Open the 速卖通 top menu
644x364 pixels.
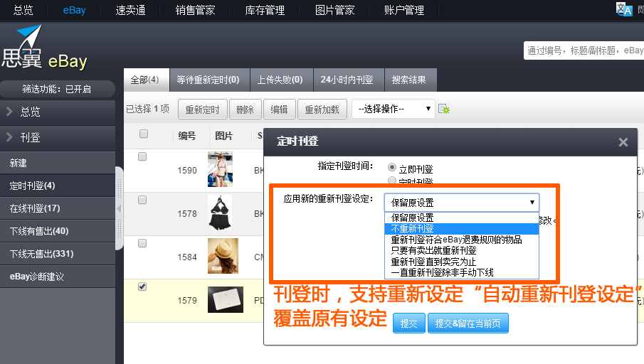[x=131, y=10]
